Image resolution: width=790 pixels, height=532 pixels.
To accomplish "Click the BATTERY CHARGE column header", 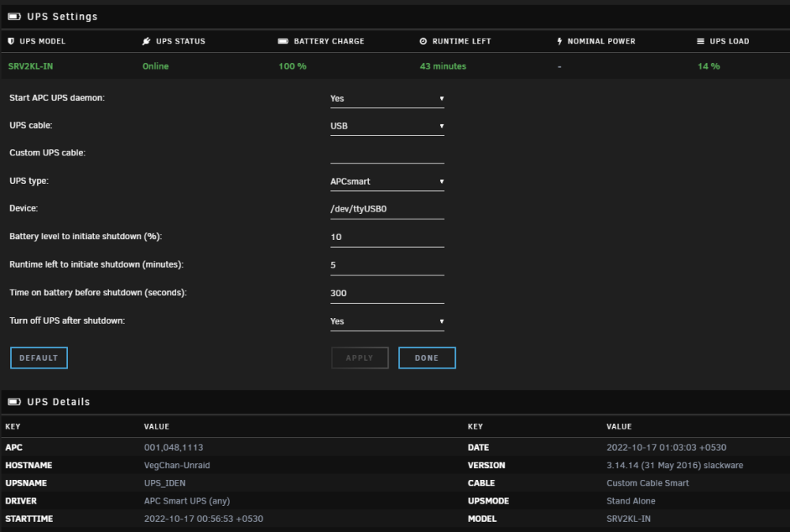I will 329,41.
